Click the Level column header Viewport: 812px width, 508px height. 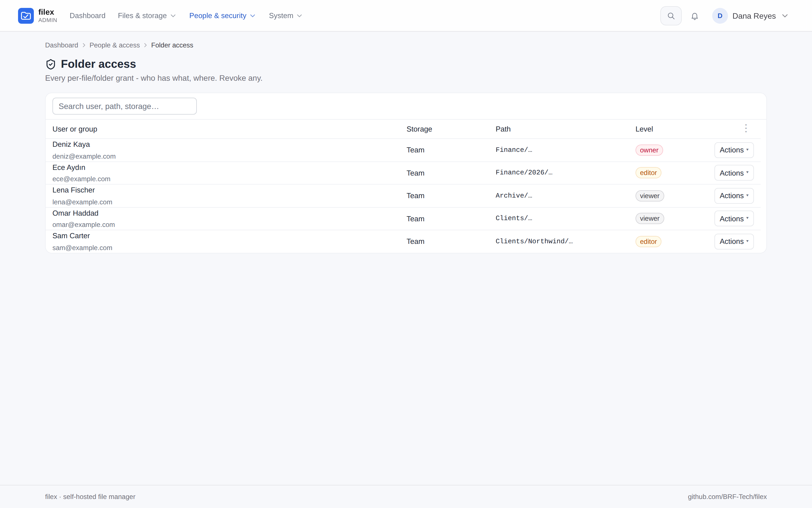[x=644, y=129]
